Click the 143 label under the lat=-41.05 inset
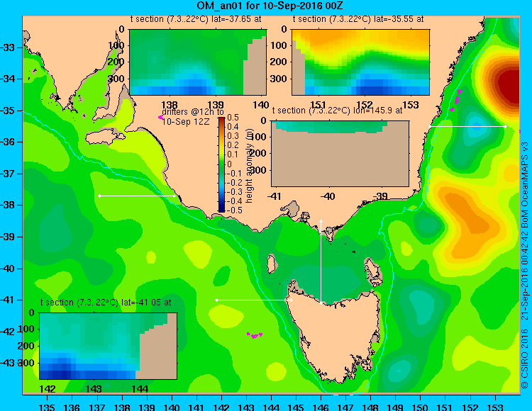532x411 pixels. pyautogui.click(x=94, y=388)
